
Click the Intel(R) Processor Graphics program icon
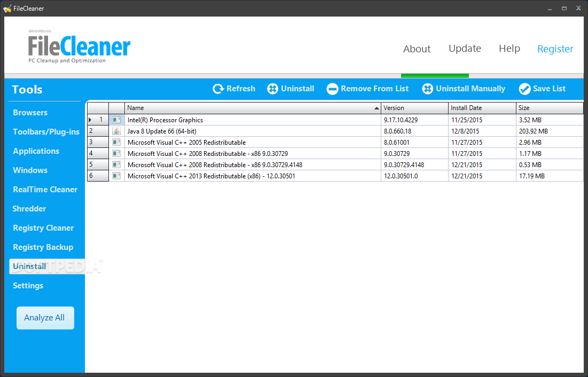tap(116, 120)
